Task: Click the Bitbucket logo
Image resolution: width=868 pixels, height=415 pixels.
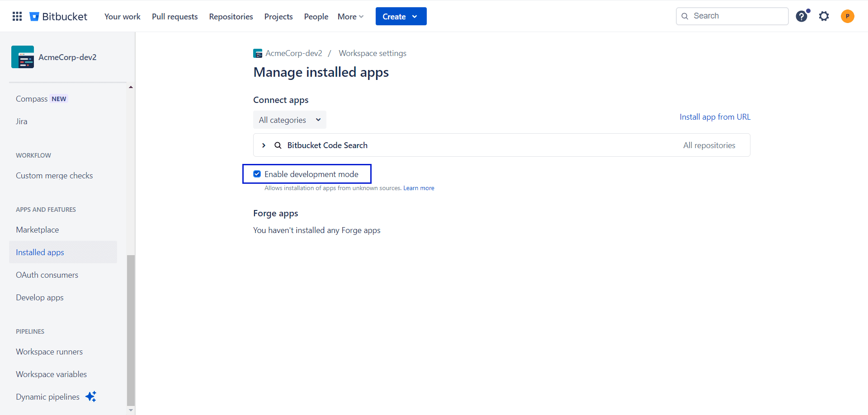Action: click(58, 16)
